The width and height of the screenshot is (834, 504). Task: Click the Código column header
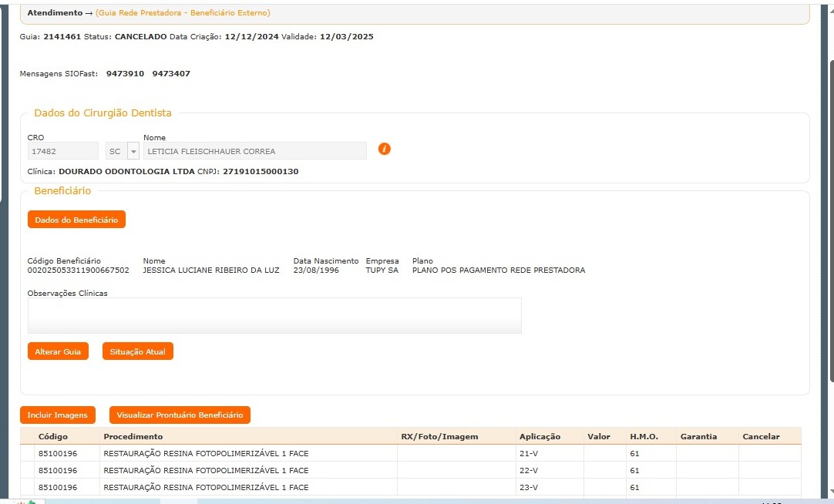click(x=52, y=437)
